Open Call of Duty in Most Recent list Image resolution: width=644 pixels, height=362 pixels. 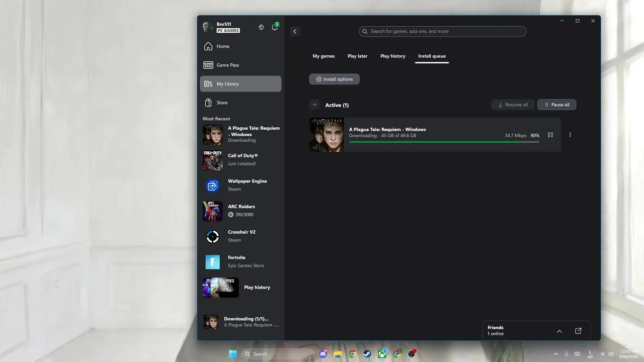tap(241, 160)
